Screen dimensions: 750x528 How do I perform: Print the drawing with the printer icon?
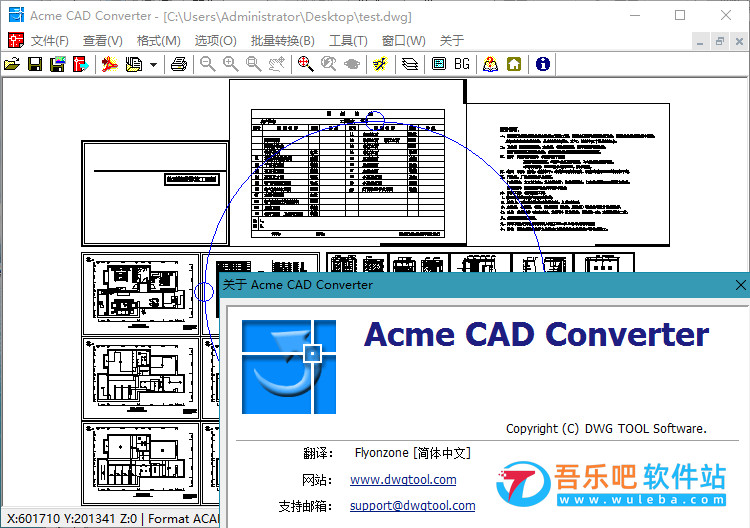179,64
